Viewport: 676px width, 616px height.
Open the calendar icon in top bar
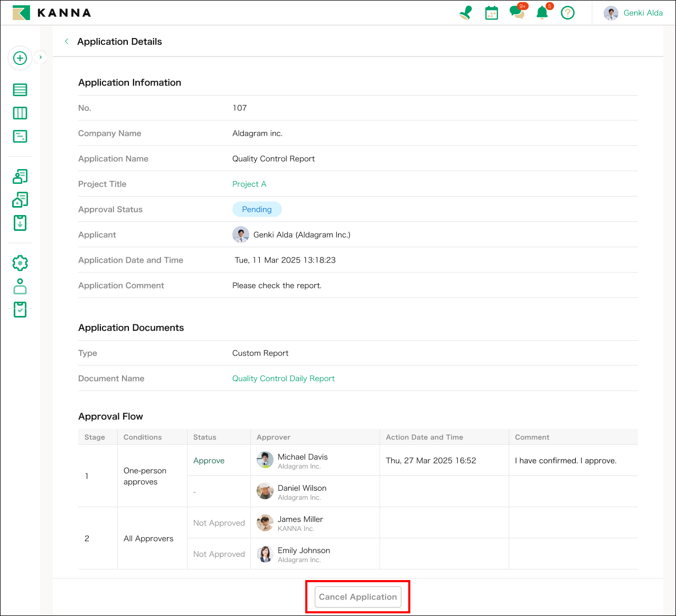[x=492, y=13]
